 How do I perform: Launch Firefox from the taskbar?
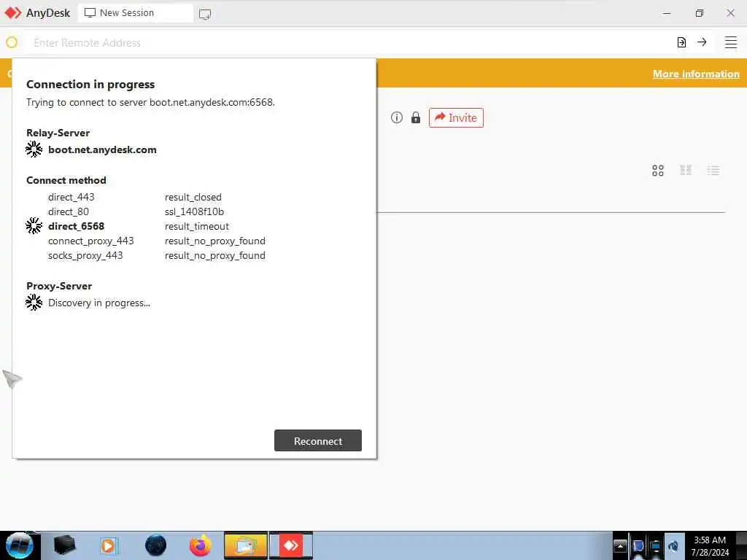201,545
